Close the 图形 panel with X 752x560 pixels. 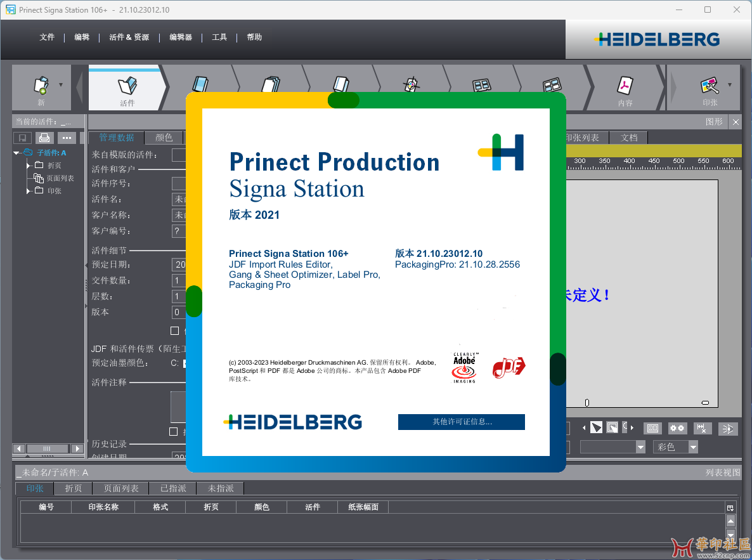736,122
